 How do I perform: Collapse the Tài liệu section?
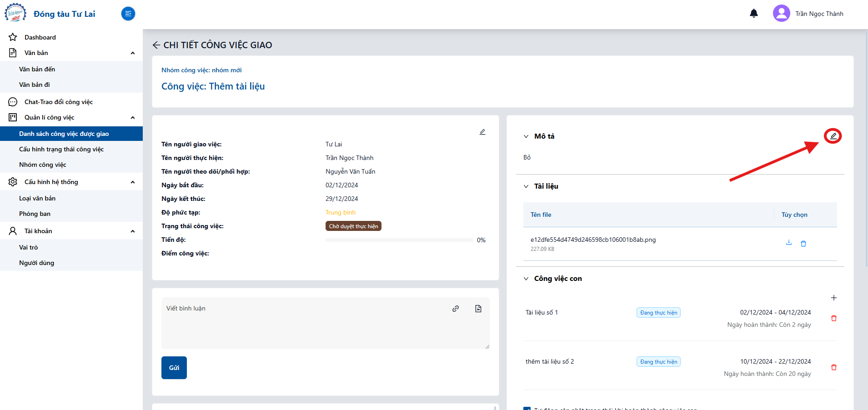[x=526, y=186]
